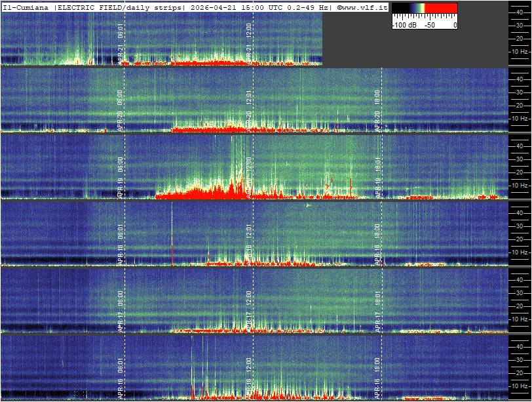This screenshot has width=532, height=402.
Task: Click the 10 Hz label on the bottom strip
Action: (x=520, y=386)
